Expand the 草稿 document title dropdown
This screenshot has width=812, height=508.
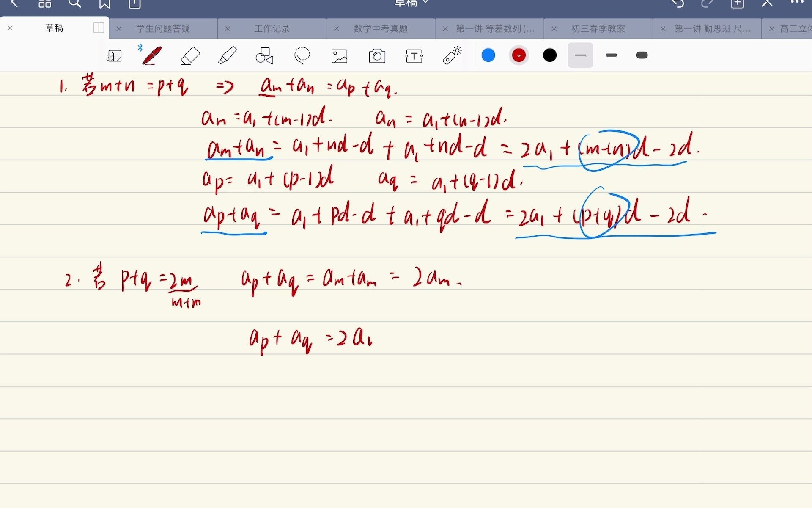click(425, 3)
